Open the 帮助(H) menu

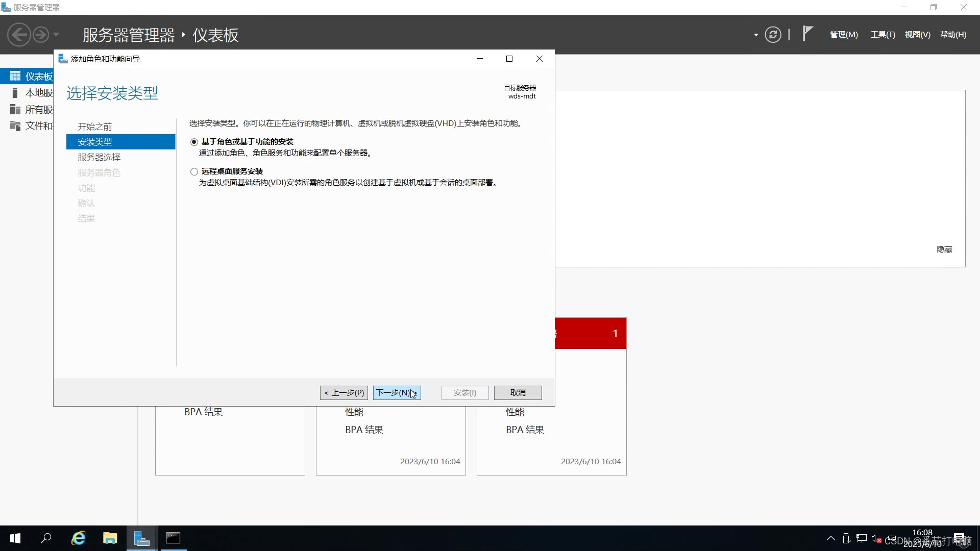953,35
